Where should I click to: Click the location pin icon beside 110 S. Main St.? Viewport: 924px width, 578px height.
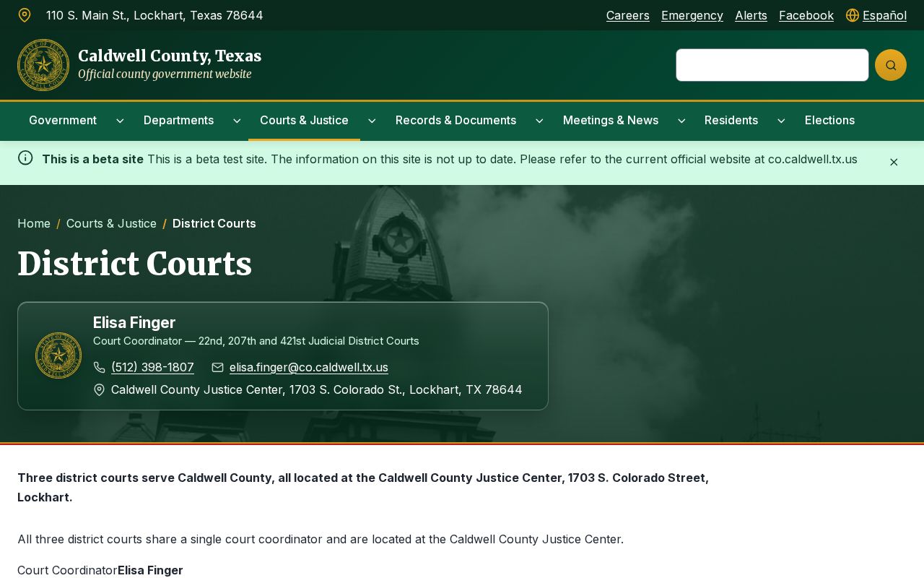[x=25, y=15]
